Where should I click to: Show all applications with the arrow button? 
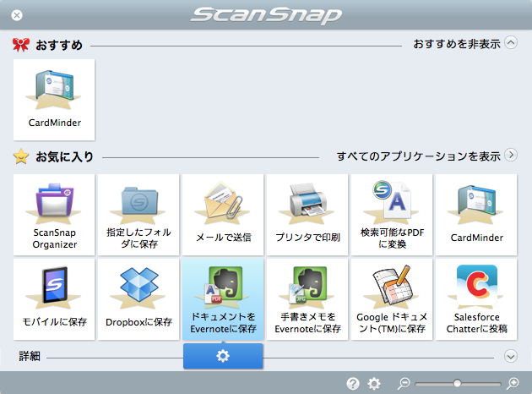[x=511, y=155]
